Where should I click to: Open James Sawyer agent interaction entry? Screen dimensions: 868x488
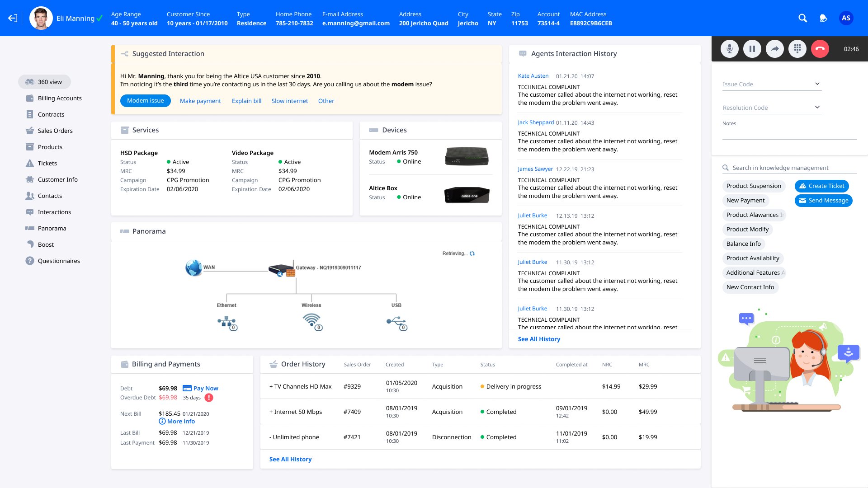[x=600, y=183]
